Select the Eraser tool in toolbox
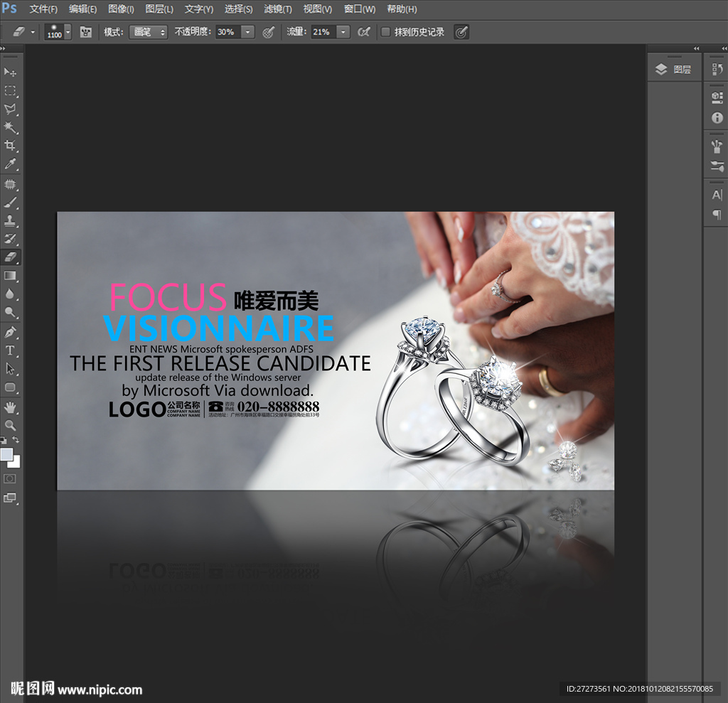 [10, 257]
